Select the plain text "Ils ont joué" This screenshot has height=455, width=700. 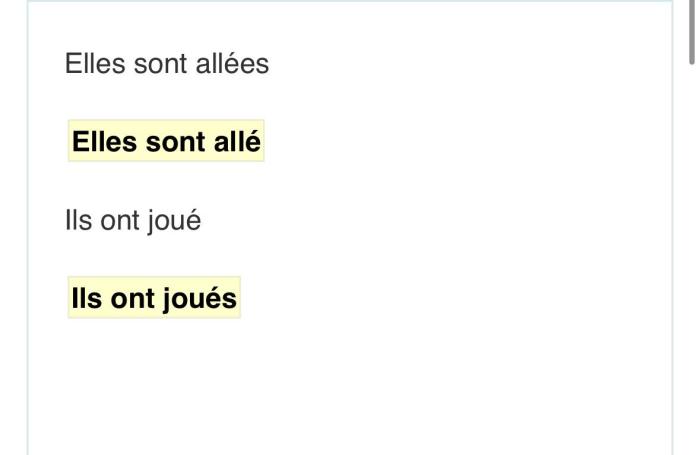coord(133,220)
